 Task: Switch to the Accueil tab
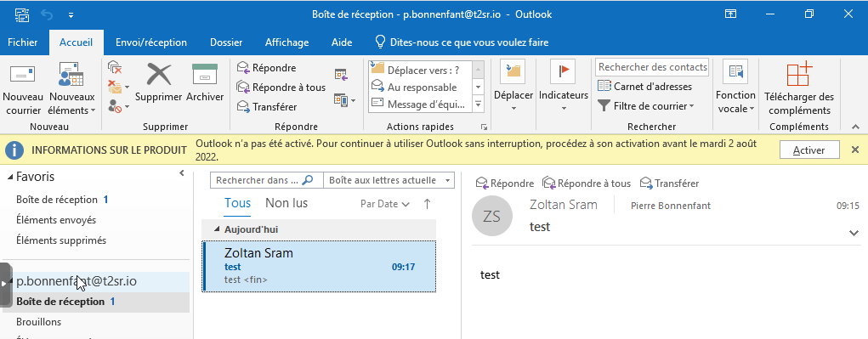(76, 42)
